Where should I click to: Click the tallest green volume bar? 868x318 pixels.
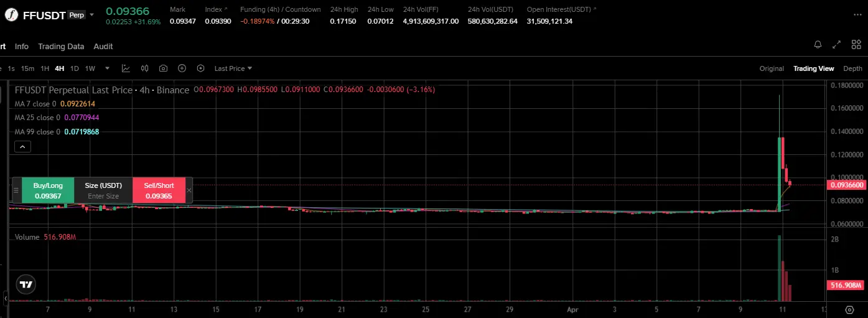[x=779, y=269]
